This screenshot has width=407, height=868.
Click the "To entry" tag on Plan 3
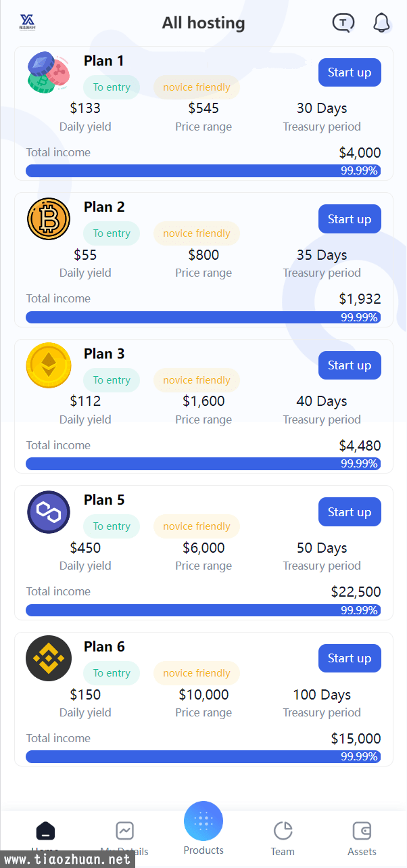(112, 380)
